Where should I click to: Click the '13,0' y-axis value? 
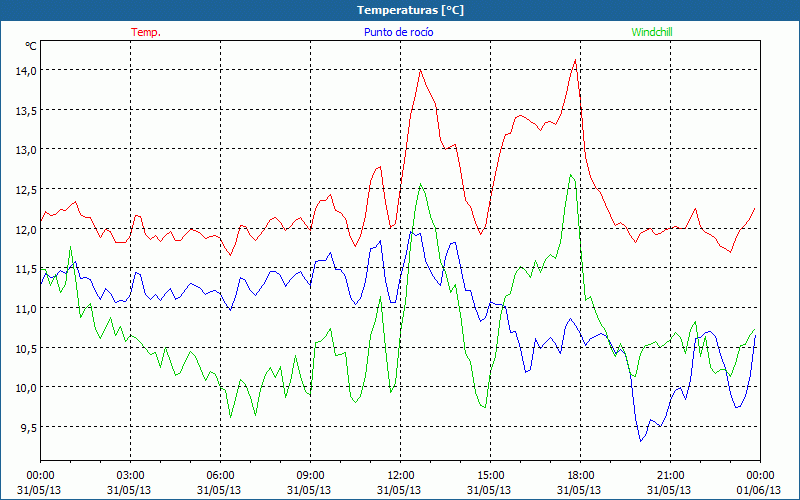(x=26, y=151)
